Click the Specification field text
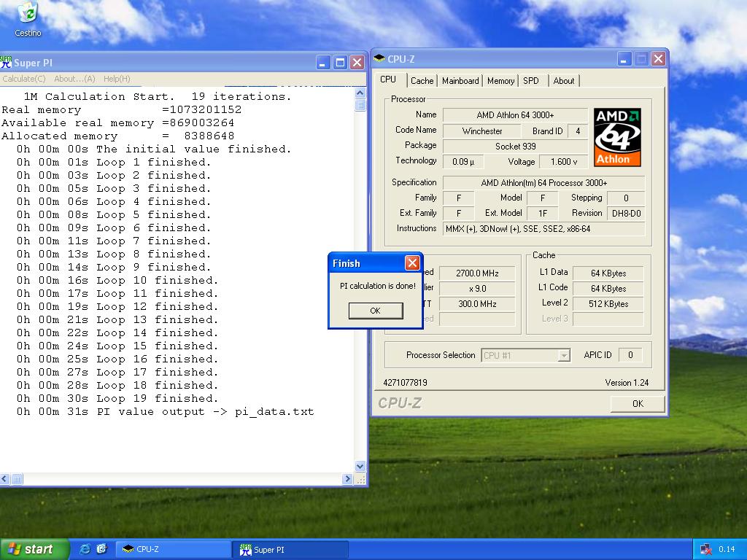 click(543, 183)
